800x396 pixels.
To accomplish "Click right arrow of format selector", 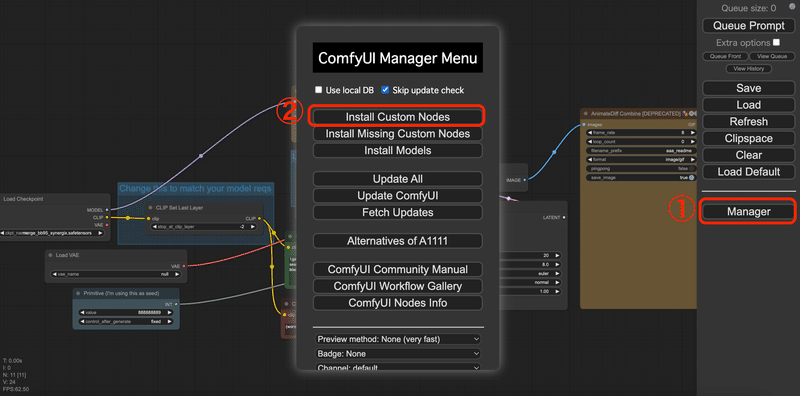I will 692,160.
